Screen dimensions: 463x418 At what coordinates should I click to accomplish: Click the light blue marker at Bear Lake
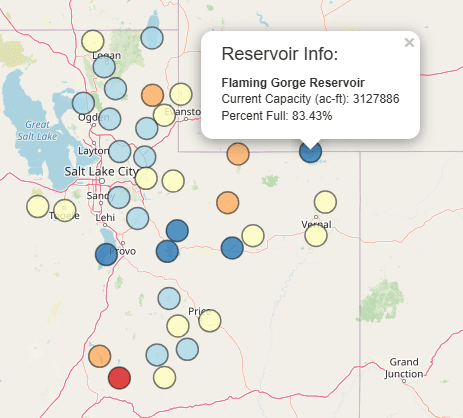pos(152,38)
